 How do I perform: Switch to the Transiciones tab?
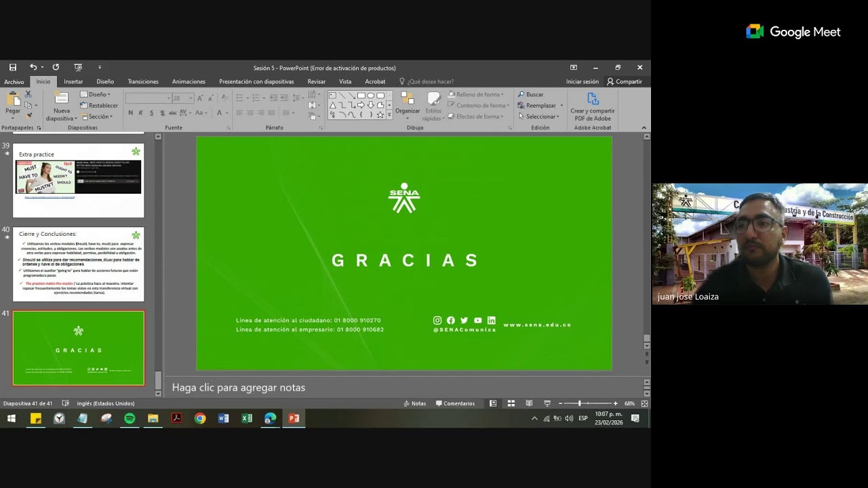coord(143,81)
